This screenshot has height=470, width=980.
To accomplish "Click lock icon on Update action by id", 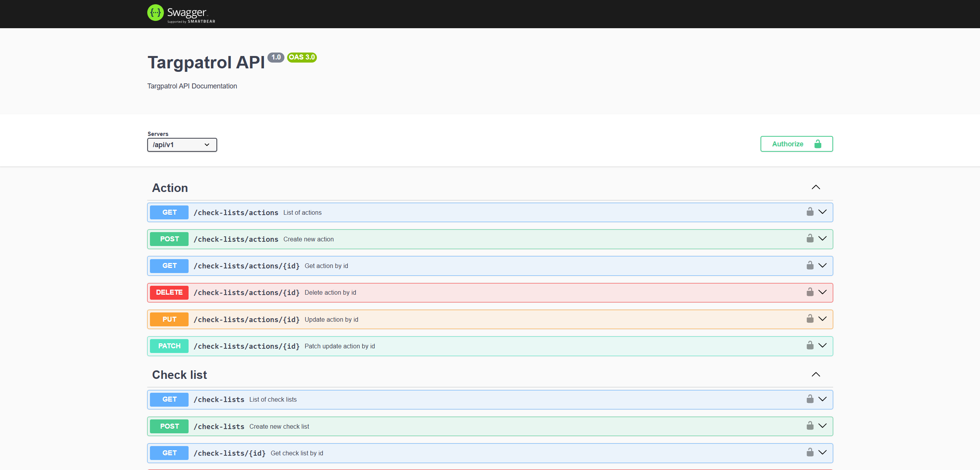I will tap(810, 319).
